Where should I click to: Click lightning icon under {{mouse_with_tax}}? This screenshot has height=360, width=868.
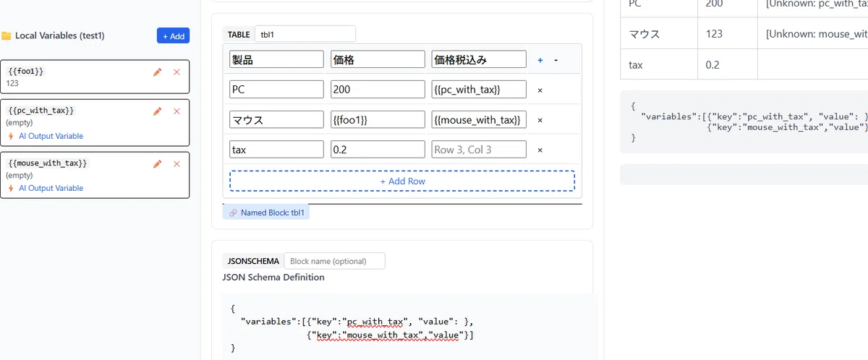tap(11, 188)
